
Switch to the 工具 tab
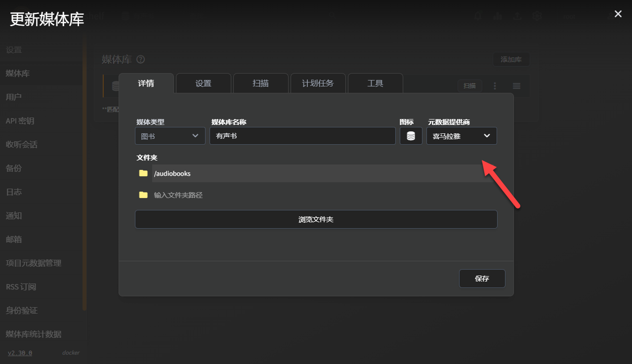(375, 83)
